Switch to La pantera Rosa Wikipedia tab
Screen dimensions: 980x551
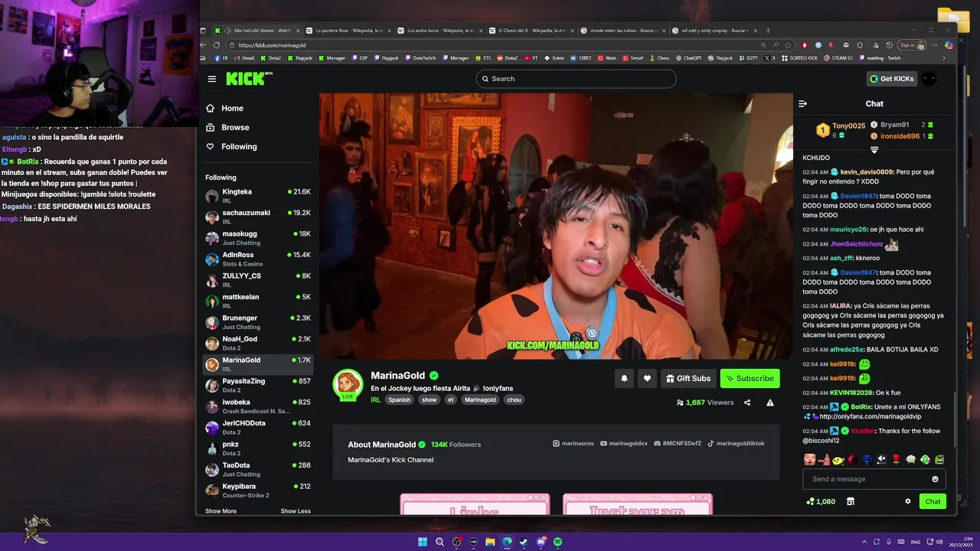348,31
